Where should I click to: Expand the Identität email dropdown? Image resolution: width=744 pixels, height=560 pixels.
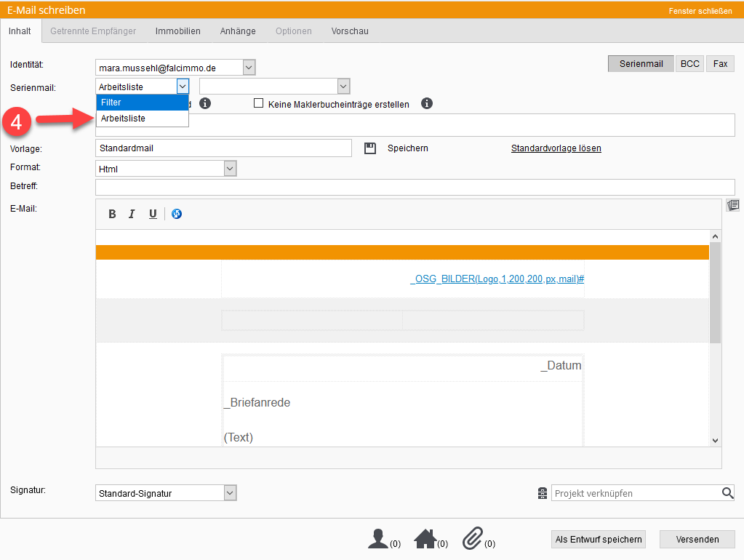point(249,68)
